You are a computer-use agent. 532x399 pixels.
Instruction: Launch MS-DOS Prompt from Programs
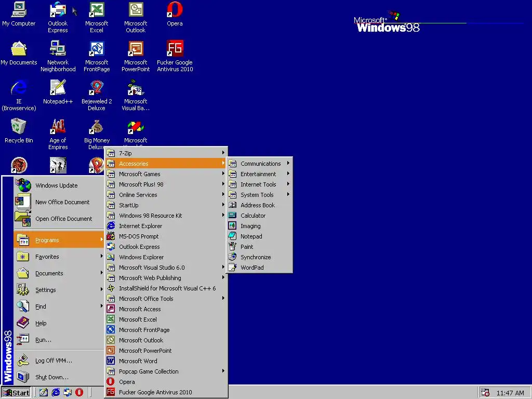166,236
